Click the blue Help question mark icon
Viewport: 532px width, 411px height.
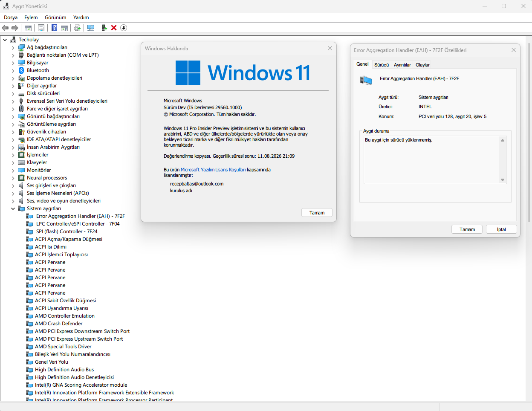pyautogui.click(x=54, y=28)
